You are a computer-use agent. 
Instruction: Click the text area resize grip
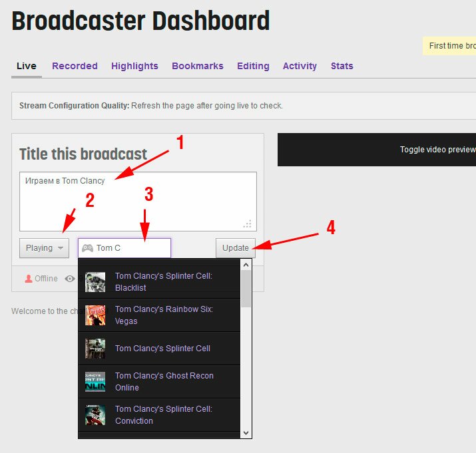[248, 224]
